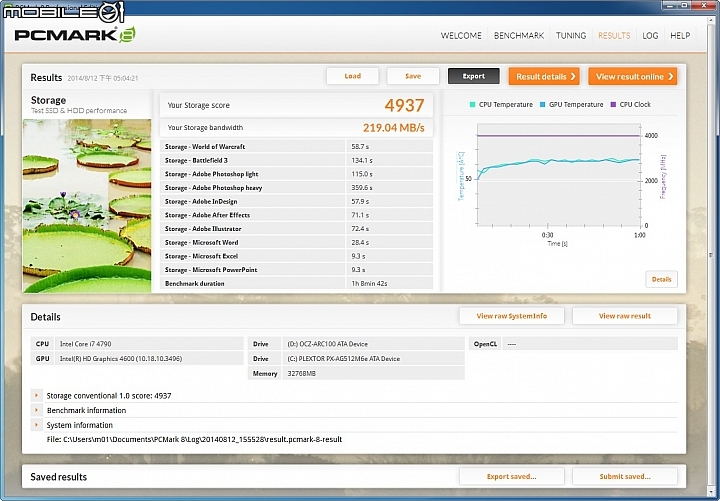
Task: Click Submit saved... button
Action: pos(624,476)
